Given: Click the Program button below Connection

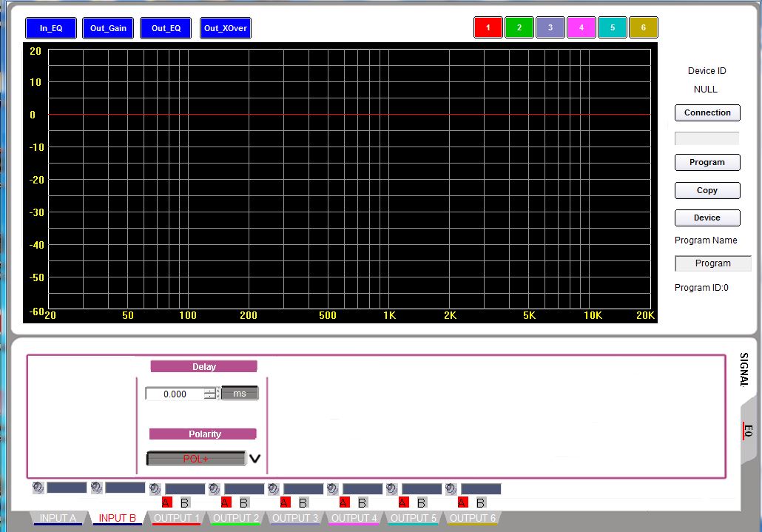Looking at the screenshot, I should click(x=707, y=162).
